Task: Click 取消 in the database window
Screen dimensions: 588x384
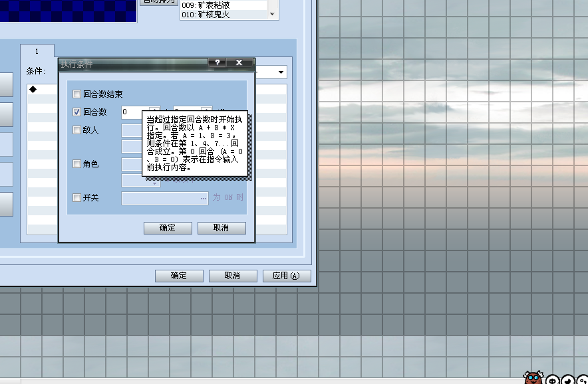Action: coord(233,276)
